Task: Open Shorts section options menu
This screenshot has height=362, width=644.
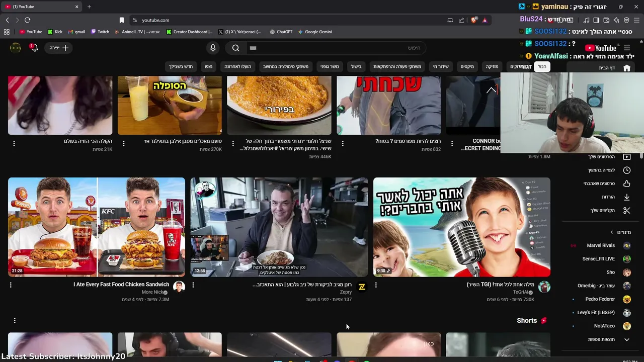Action: pos(15,320)
